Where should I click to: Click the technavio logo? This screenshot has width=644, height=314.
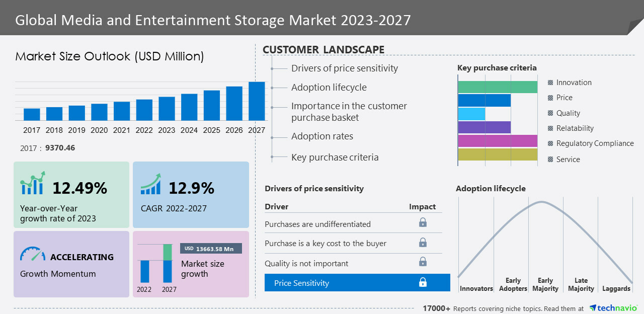613,308
